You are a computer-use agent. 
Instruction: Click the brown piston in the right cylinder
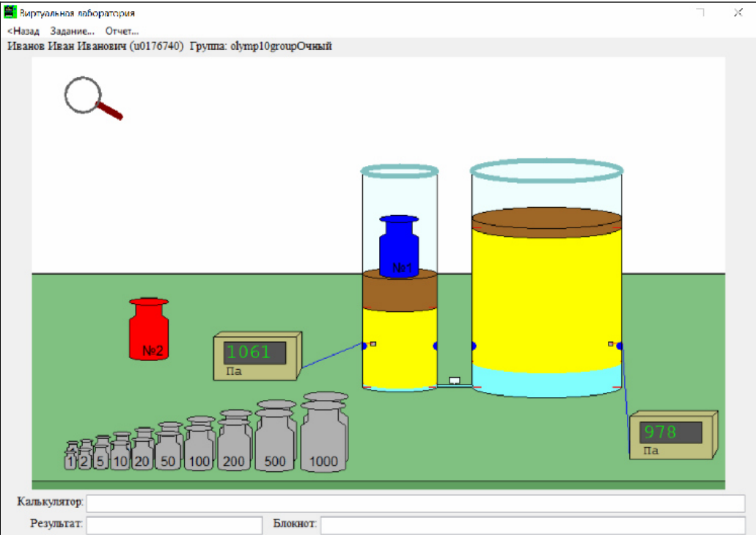[546, 223]
